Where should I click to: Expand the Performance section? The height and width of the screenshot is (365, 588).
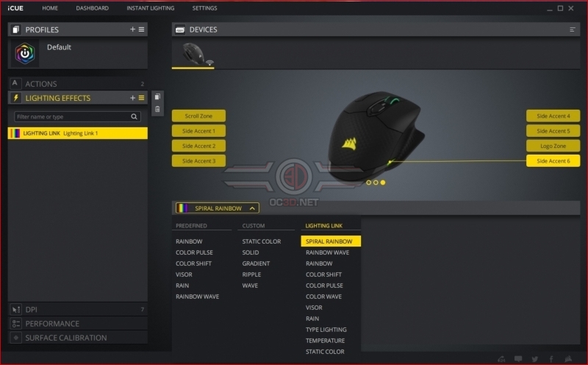coord(78,324)
